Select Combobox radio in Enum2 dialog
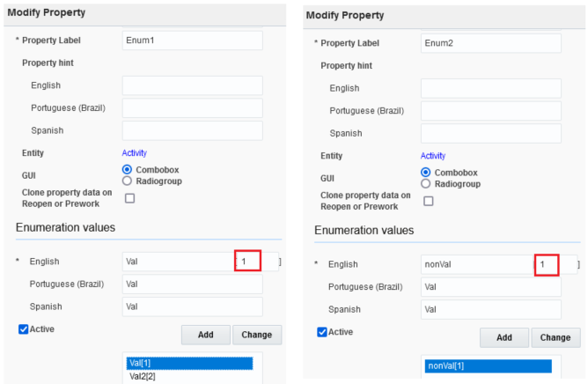 coord(426,173)
